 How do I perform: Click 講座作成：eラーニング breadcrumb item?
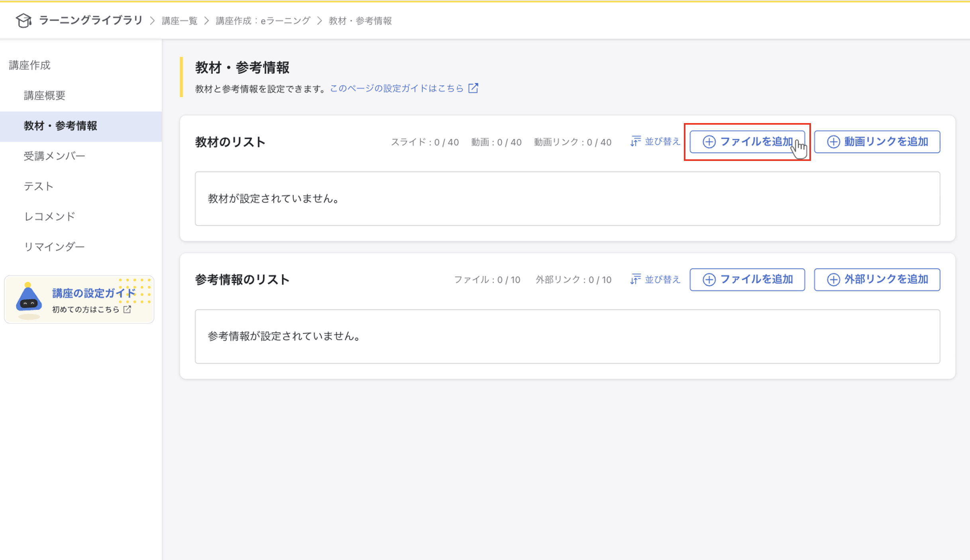click(262, 20)
